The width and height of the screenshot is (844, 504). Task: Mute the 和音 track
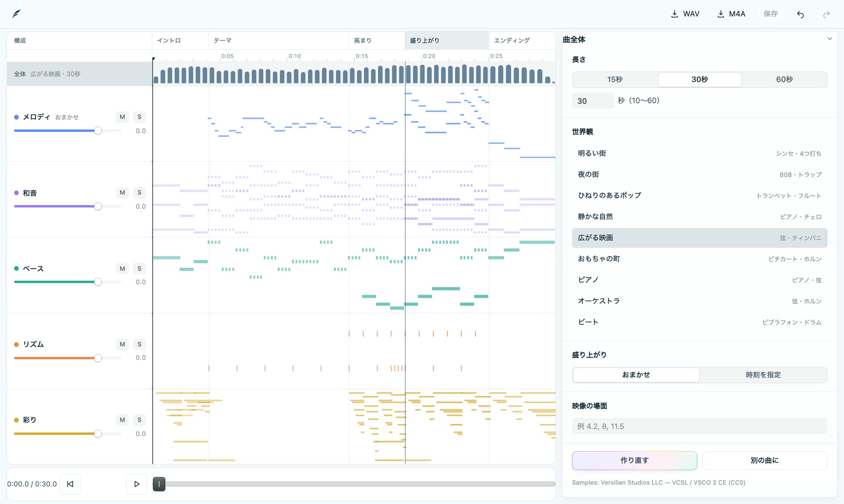[122, 193]
